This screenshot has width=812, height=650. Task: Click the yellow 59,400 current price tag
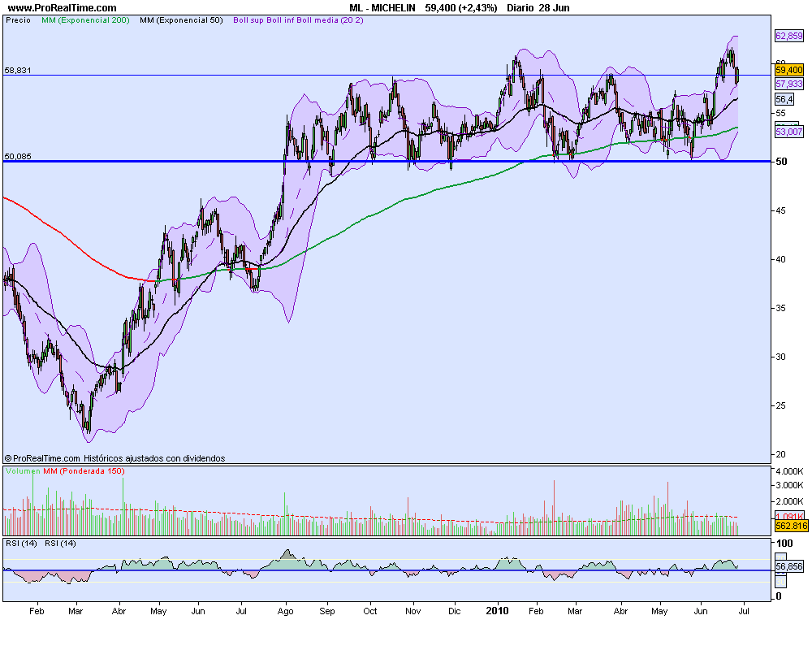[788, 69]
